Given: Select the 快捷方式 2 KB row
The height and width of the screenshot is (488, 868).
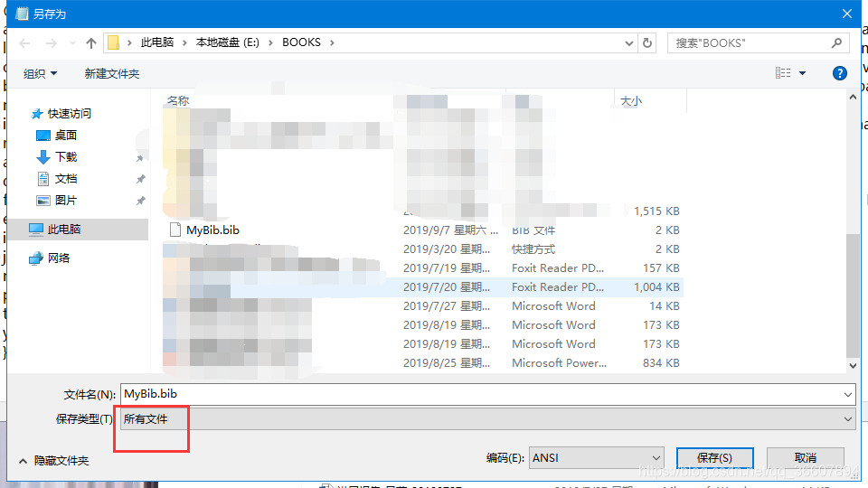Looking at the screenshot, I should point(425,249).
